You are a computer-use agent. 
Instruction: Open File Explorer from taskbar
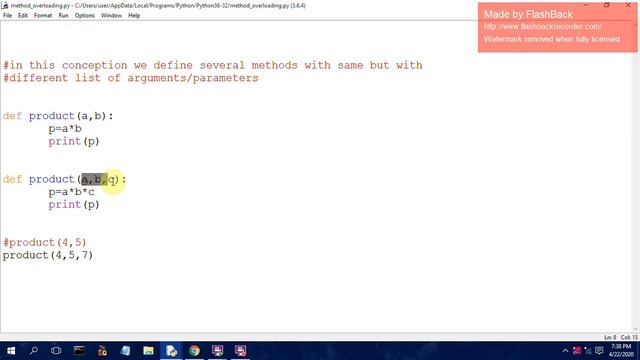pos(148,351)
